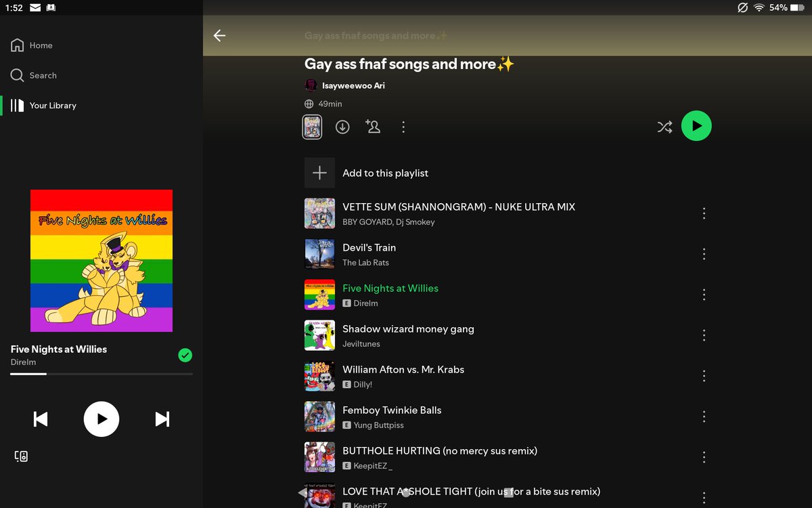Skip to previous track

[x=41, y=419]
